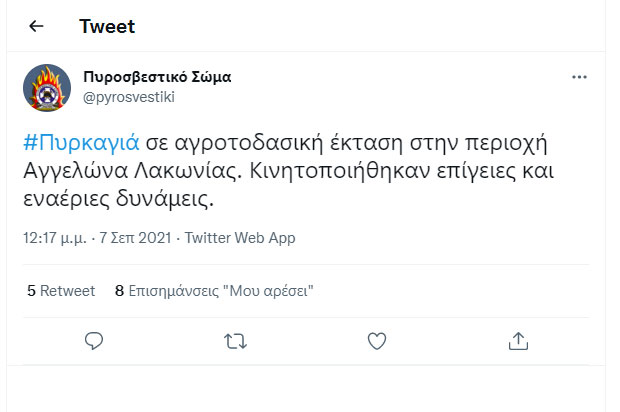View the 5 Retweet list
The width and height of the screenshot is (620, 412).
[61, 291]
